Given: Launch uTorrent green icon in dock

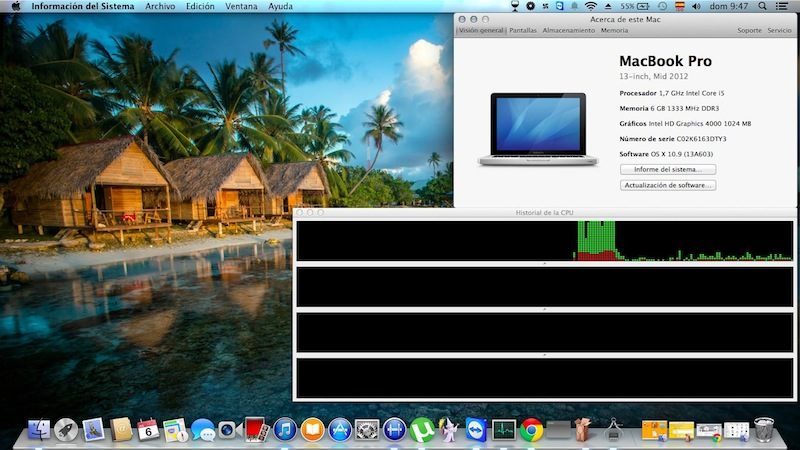Looking at the screenshot, I should [422, 430].
